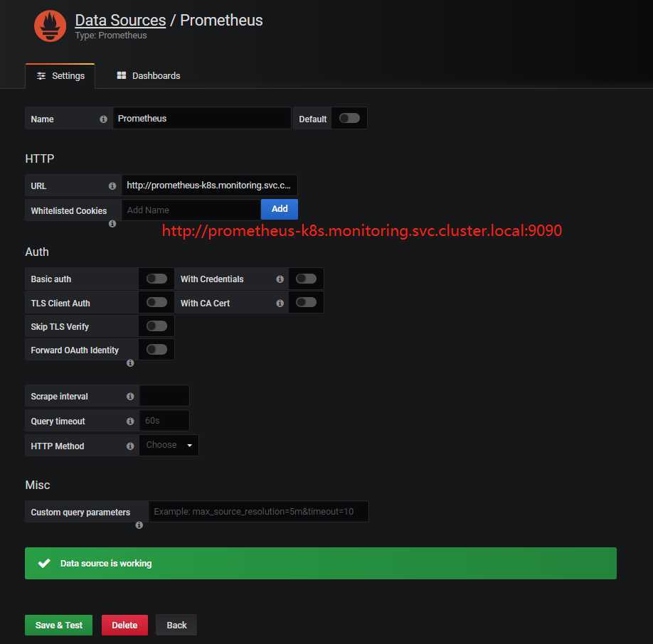Click the blue Add cookie button
The width and height of the screenshot is (653, 644).
(x=280, y=209)
